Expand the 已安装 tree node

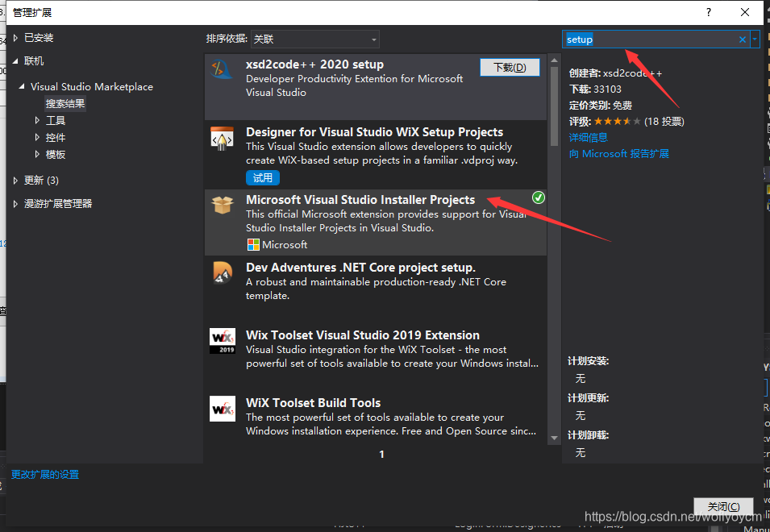(x=15, y=38)
